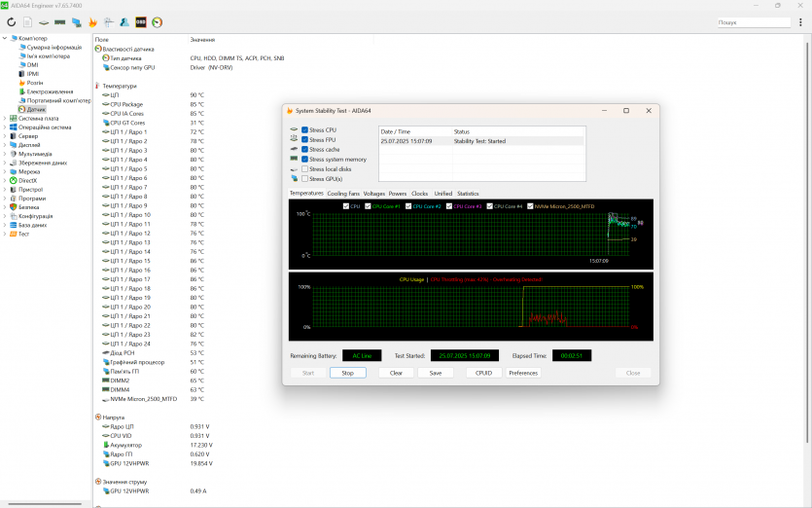
Task: Open the Report page toolbar icon
Action: click(x=27, y=21)
